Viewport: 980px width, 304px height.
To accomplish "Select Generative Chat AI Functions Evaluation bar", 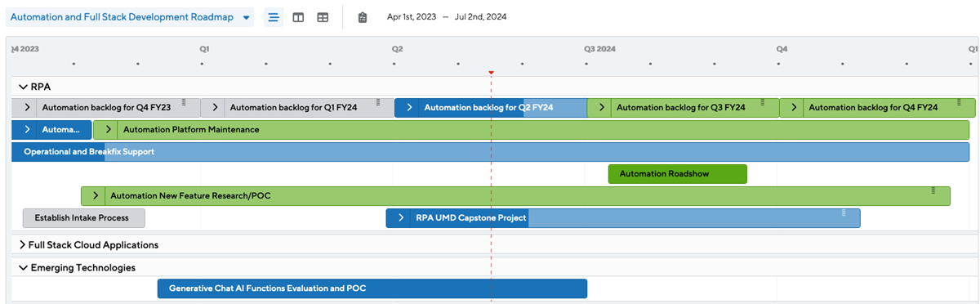I will [372, 288].
